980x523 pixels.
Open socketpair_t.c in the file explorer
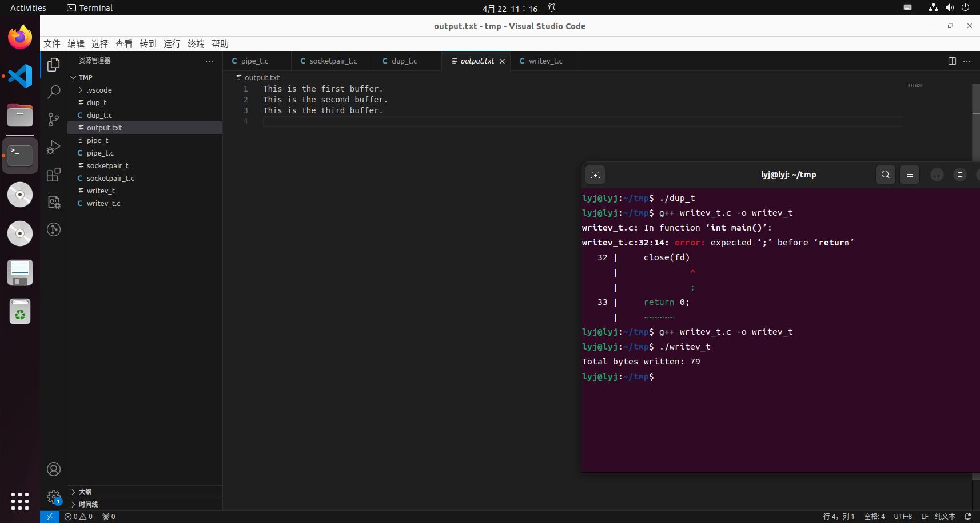tap(145, 178)
